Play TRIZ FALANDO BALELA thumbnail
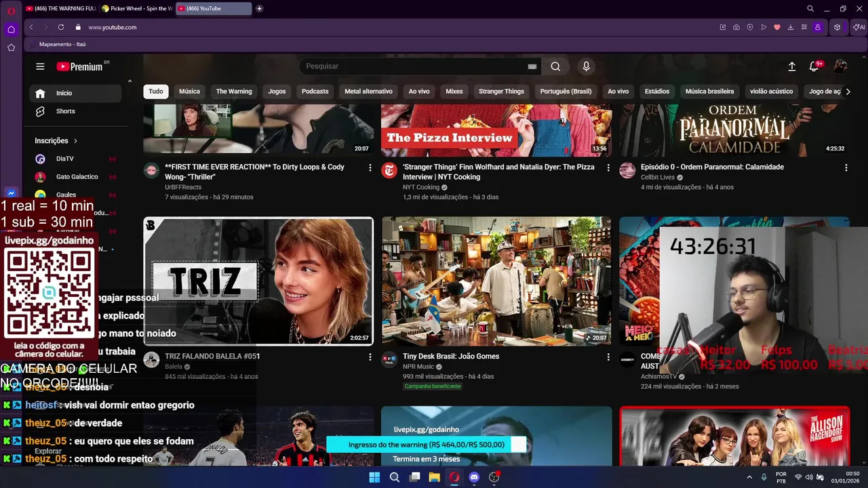 258,281
